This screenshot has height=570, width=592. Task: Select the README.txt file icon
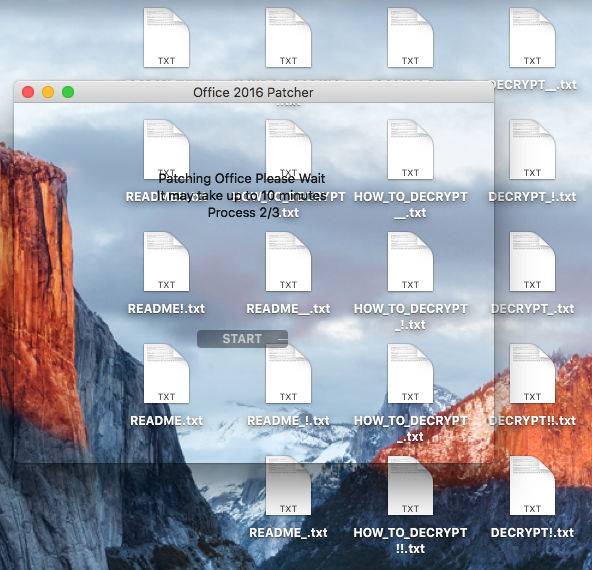click(x=166, y=374)
